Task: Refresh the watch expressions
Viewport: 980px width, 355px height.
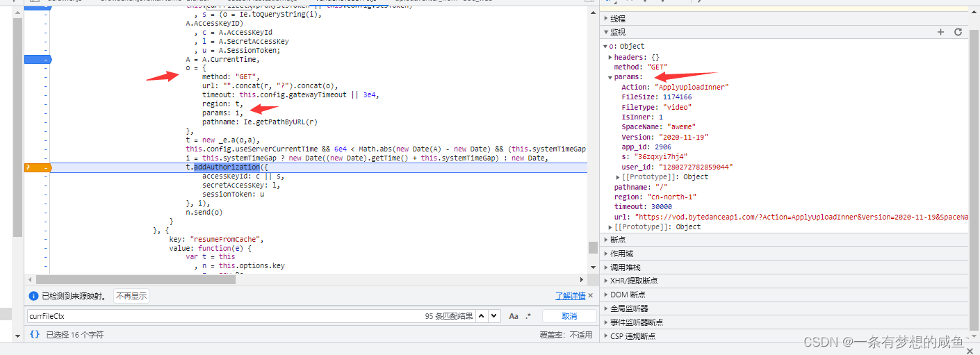Action: (x=958, y=32)
